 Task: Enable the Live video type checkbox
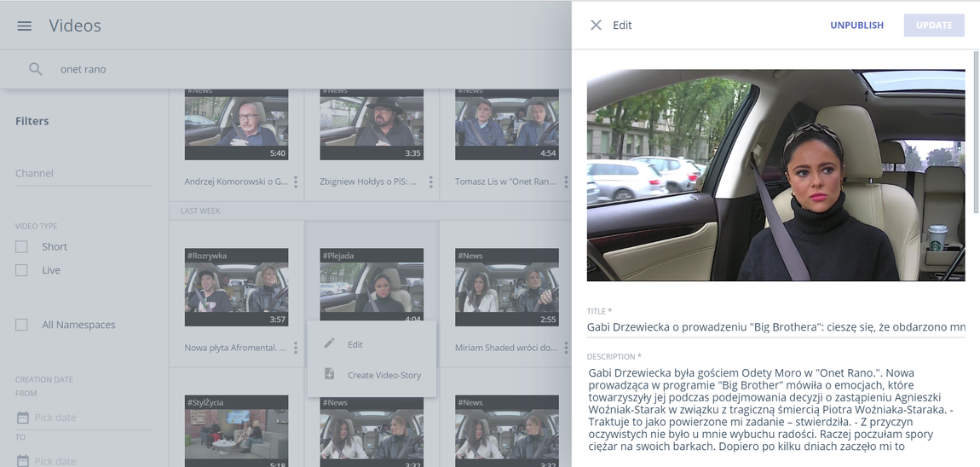tap(21, 270)
